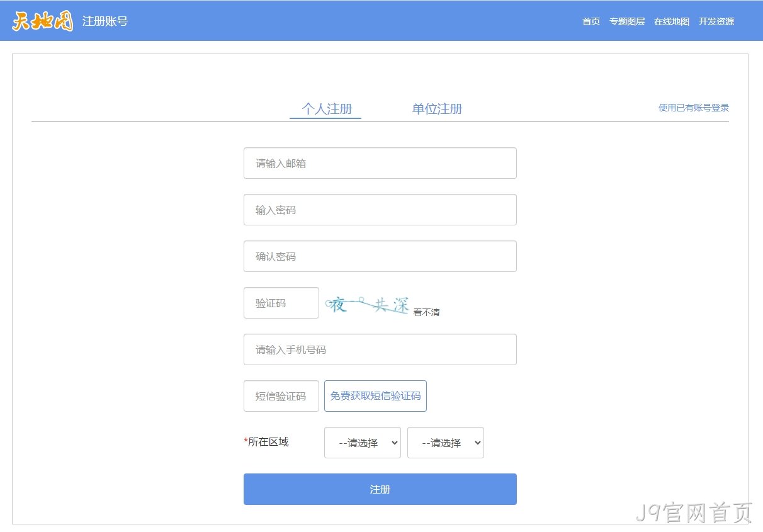Screen dimensions: 763x532
Task: Focus the 输入密码 field
Action: click(x=380, y=210)
